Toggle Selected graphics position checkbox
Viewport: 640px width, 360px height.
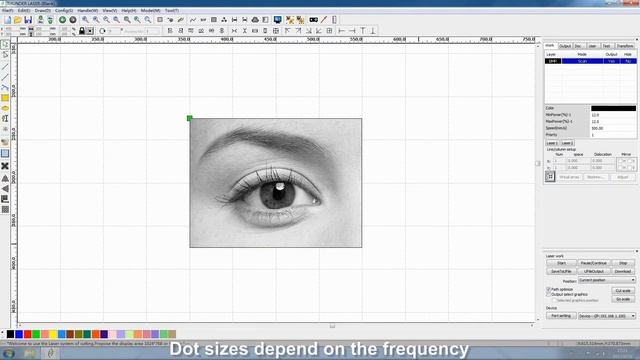pyautogui.click(x=554, y=300)
